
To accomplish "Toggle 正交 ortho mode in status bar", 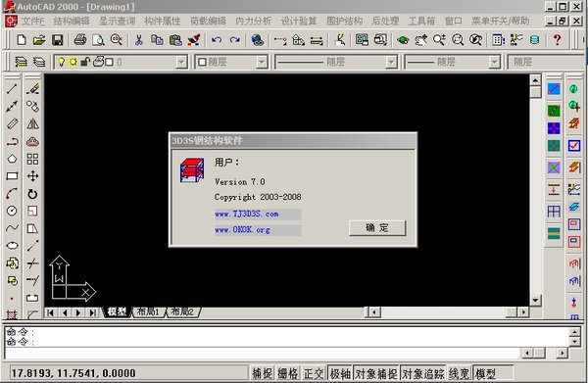I will click(x=314, y=373).
